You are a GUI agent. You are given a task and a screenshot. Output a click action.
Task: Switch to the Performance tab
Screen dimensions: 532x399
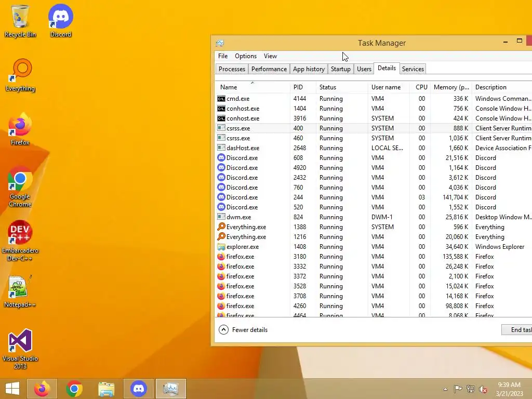coord(269,69)
